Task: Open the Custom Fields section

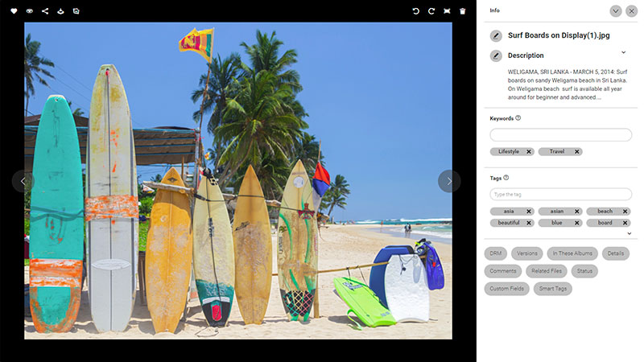Action: [507, 289]
